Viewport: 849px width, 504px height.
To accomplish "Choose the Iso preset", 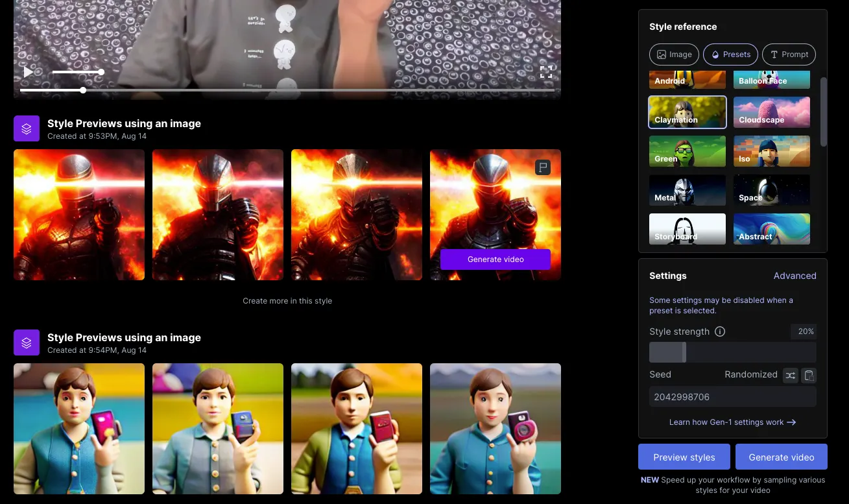I will (x=772, y=151).
